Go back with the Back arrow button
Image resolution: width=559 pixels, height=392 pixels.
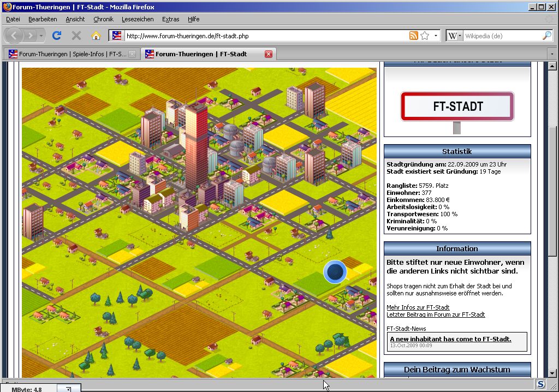[x=14, y=35]
